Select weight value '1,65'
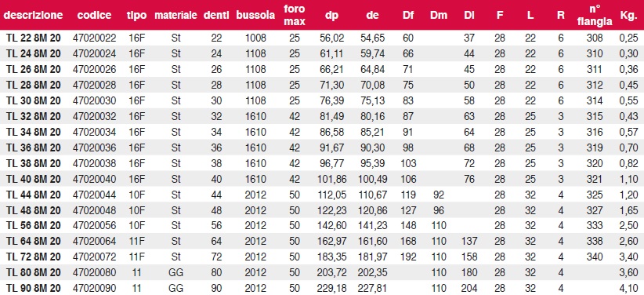 pyautogui.click(x=628, y=210)
